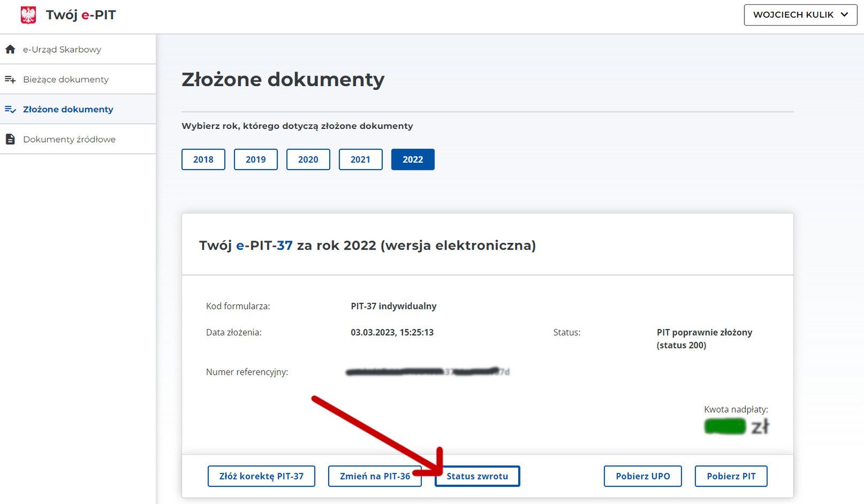The width and height of the screenshot is (864, 504).
Task: Open the WOJCIECH KULIK account dropdown
Action: (x=792, y=14)
